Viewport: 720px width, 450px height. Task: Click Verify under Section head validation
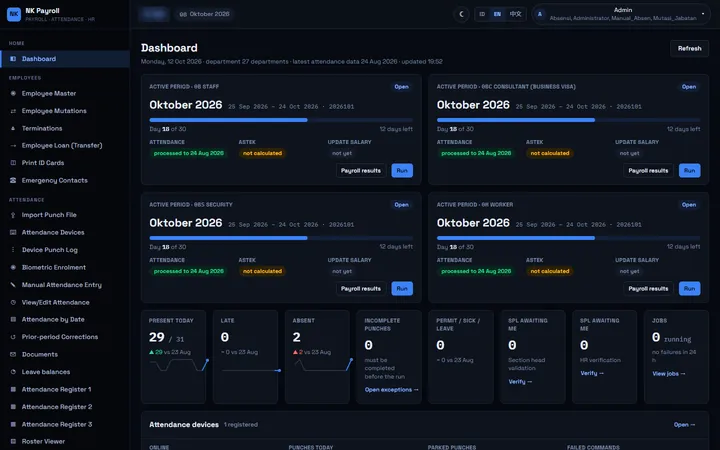[520, 382]
